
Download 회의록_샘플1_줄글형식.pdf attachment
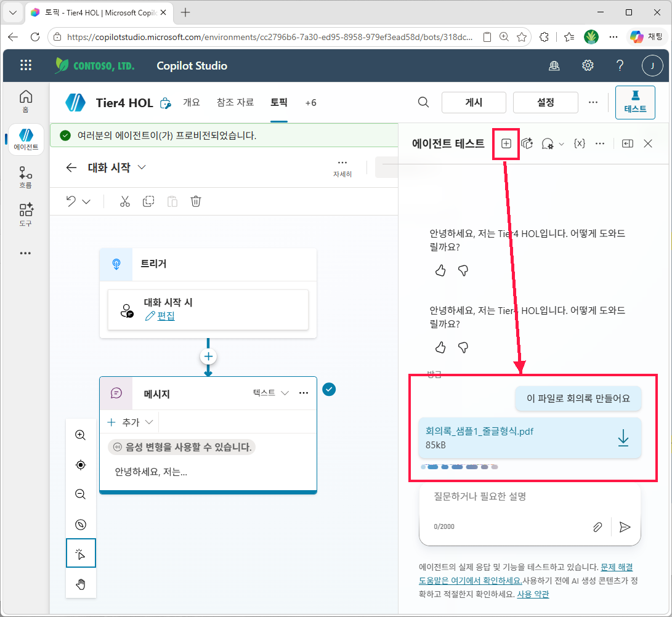click(x=623, y=438)
